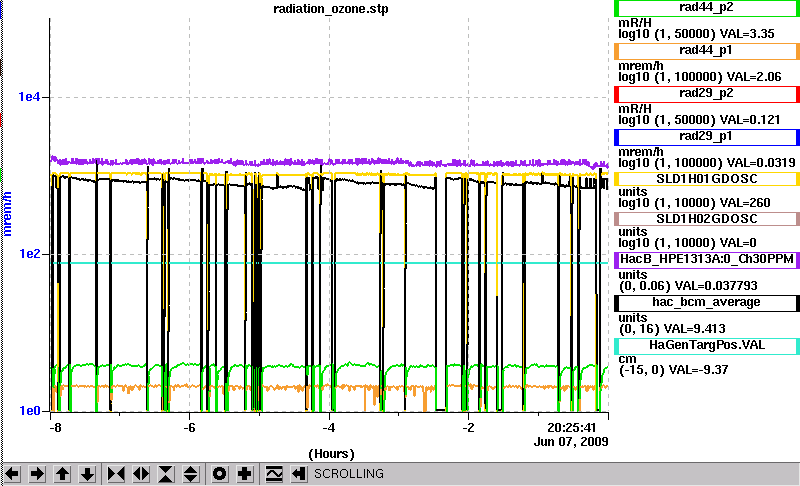Click the VAL=2.06 readout under rad44_p1
Image resolution: width=800 pixels, height=486 pixels.
[x=754, y=77]
